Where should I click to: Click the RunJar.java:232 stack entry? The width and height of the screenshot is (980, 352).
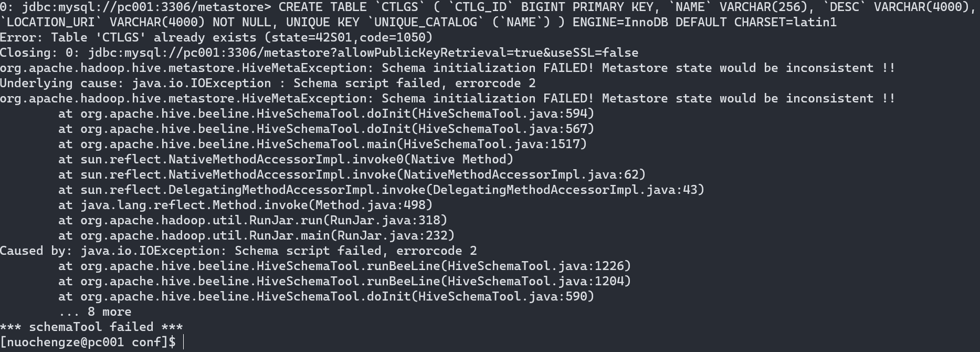pos(256,236)
